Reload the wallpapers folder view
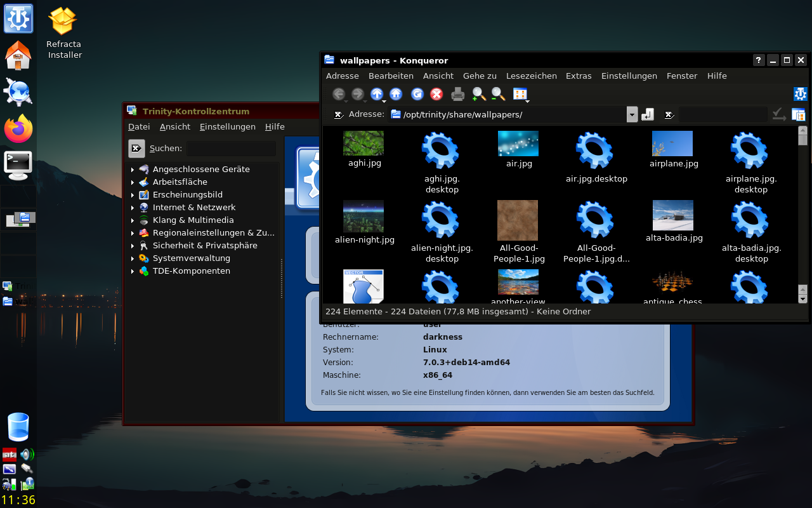 [417, 94]
